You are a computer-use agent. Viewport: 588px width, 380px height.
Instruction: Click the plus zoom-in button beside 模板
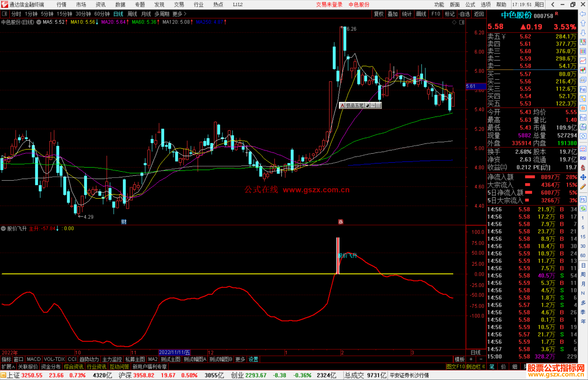[471, 359]
